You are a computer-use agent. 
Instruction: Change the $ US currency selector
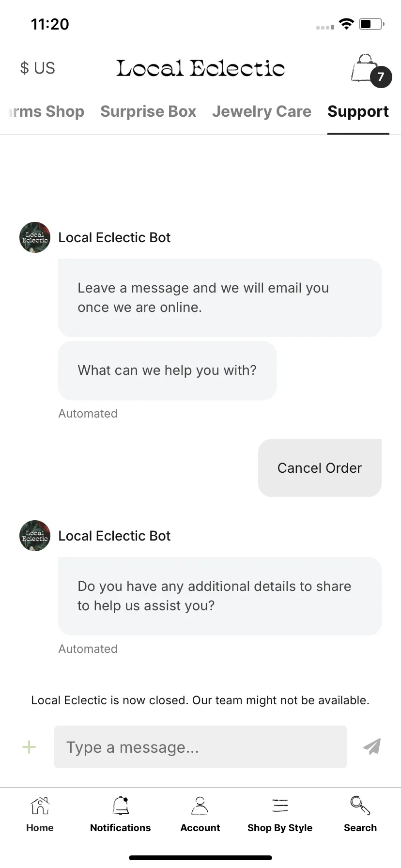pyautogui.click(x=37, y=68)
